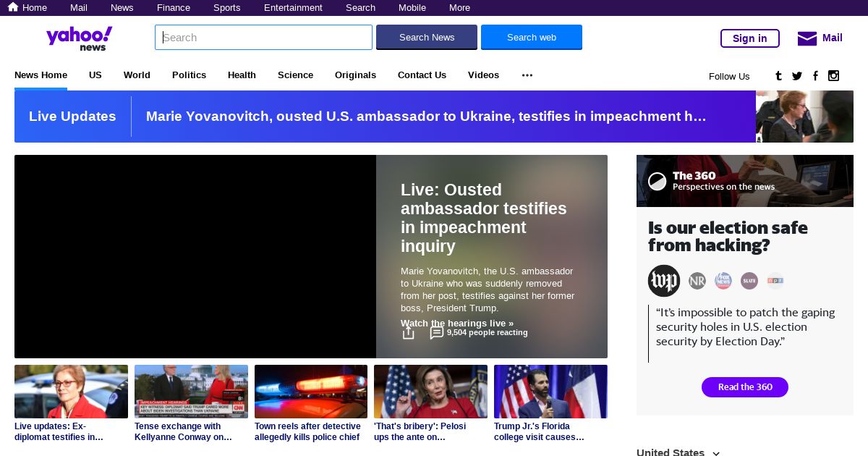Open the live video player area
This screenshot has width=868, height=456.
pos(195,256)
